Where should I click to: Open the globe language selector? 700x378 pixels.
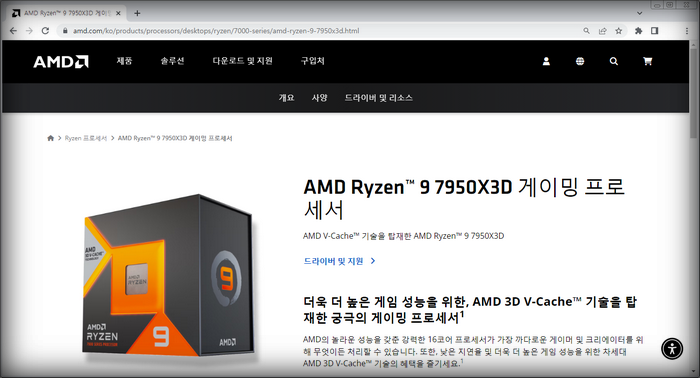pyautogui.click(x=580, y=61)
